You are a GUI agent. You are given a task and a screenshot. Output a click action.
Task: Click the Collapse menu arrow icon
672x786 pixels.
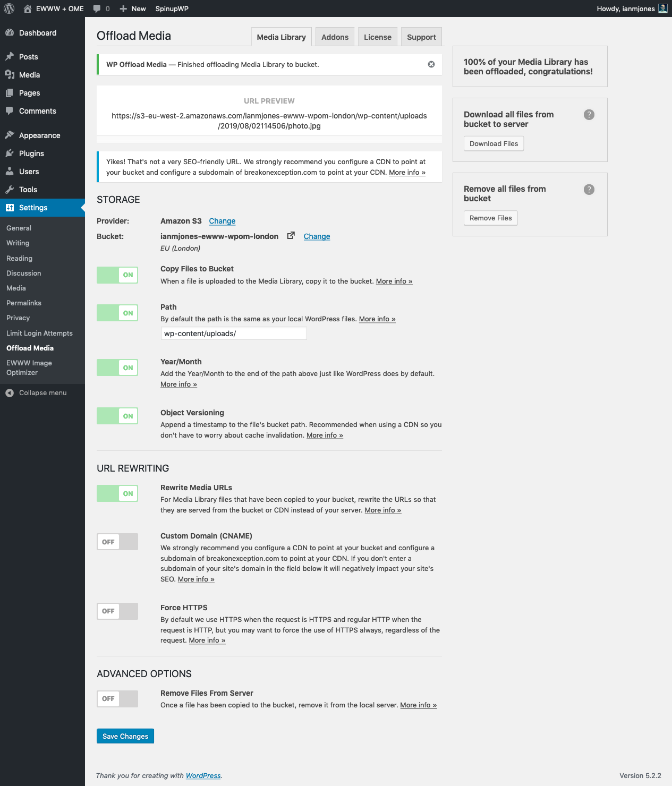(x=10, y=393)
